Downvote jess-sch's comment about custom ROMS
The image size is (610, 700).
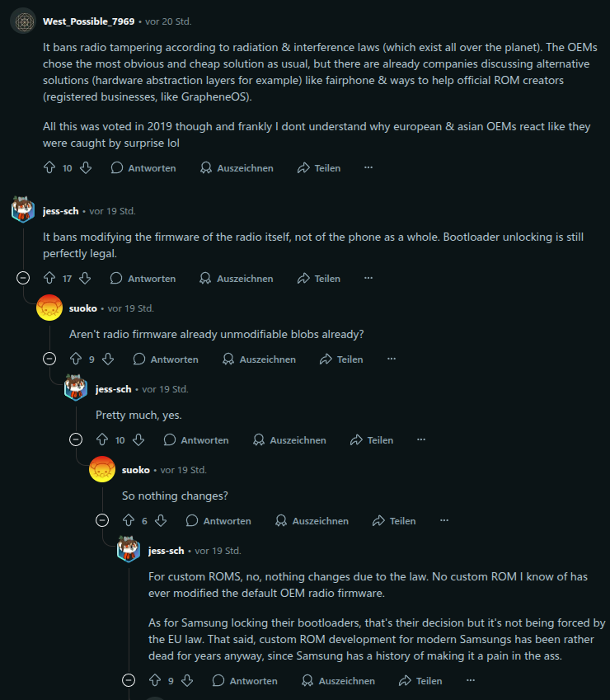(x=187, y=680)
